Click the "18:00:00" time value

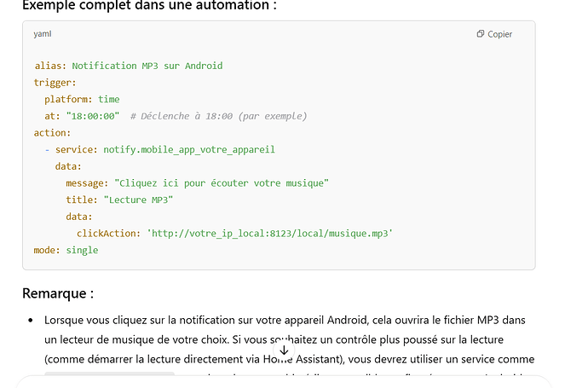[93, 116]
